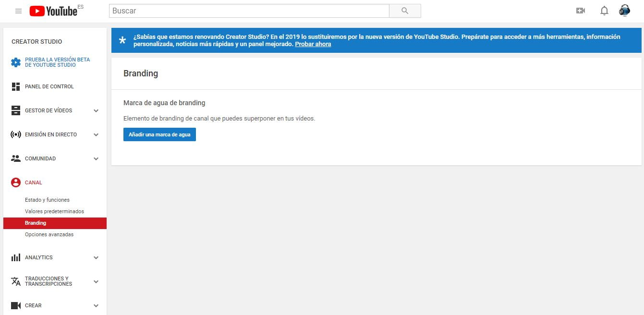Click Añadir una marca de agua button
The width and height of the screenshot is (644, 315).
(x=159, y=134)
